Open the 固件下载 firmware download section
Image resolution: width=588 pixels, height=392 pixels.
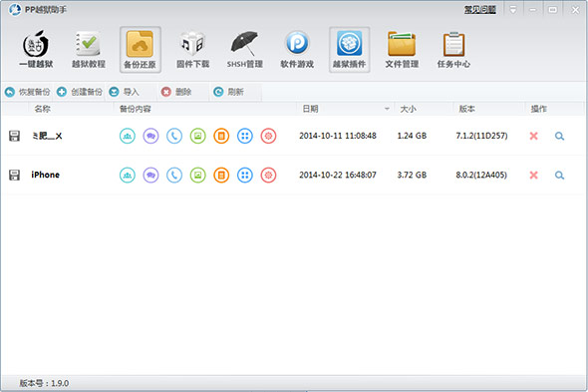pyautogui.click(x=192, y=50)
